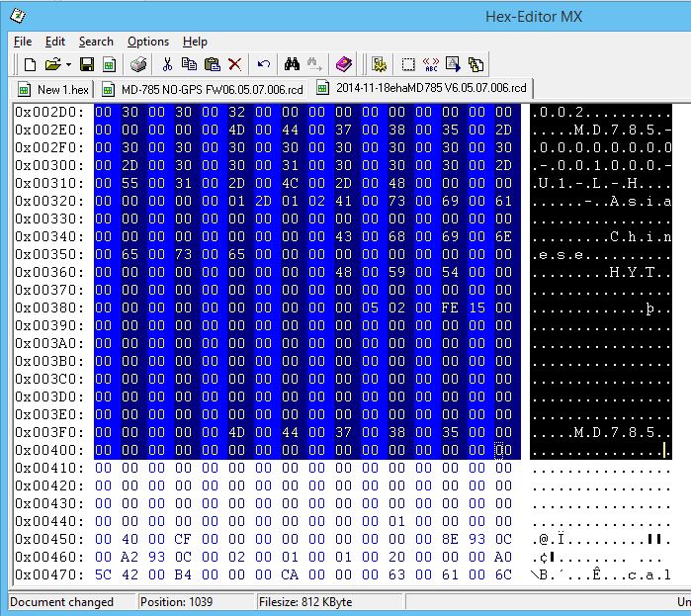691x616 pixels.
Task: Copy selected bytes using the Copy icon
Action: [190, 65]
